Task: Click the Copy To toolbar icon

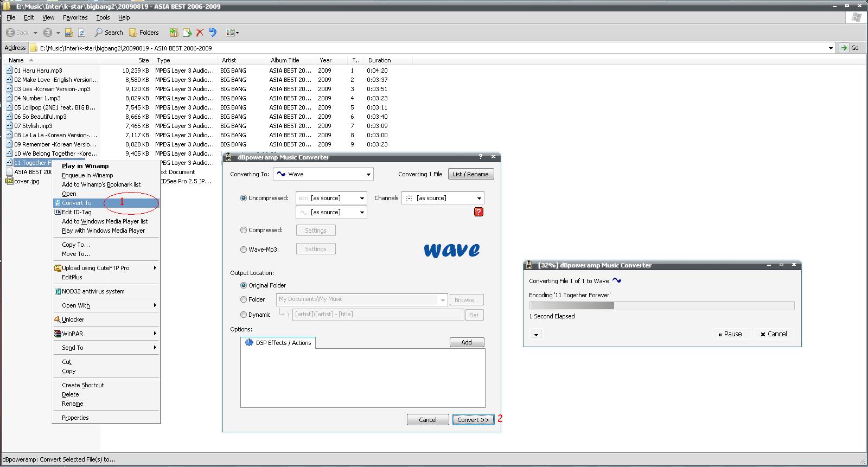Action: click(187, 33)
